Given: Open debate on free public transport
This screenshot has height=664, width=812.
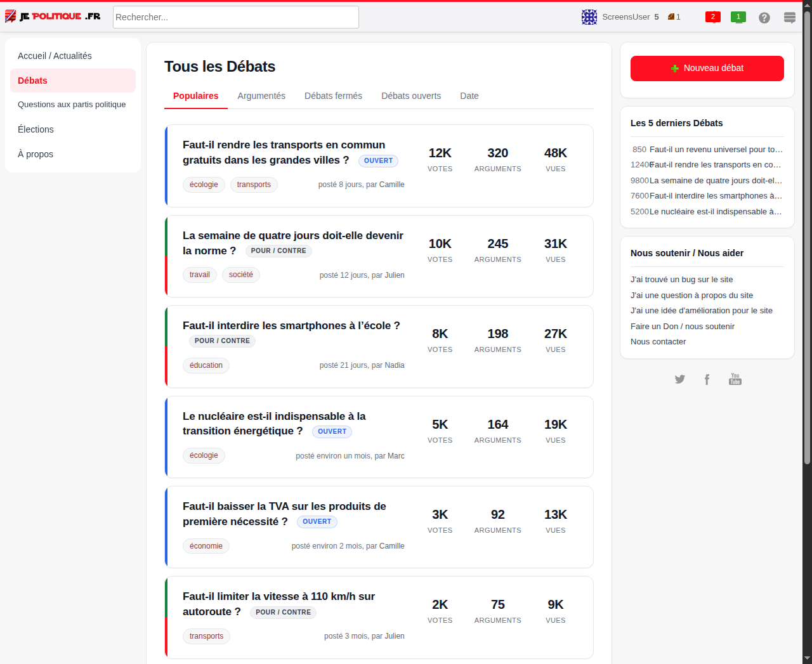Looking at the screenshot, I should 284,152.
